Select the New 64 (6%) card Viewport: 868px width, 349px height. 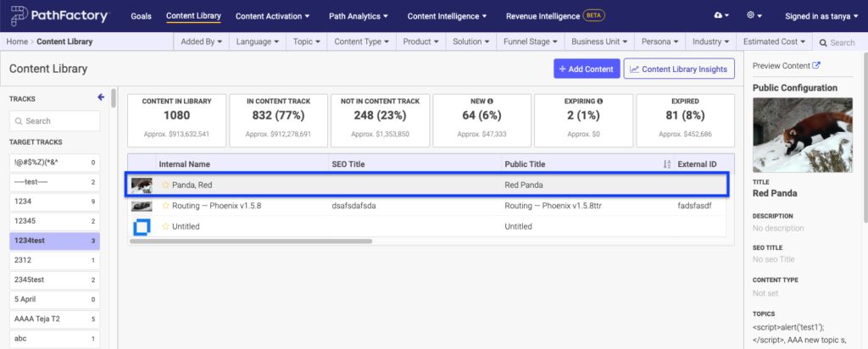coord(481,120)
